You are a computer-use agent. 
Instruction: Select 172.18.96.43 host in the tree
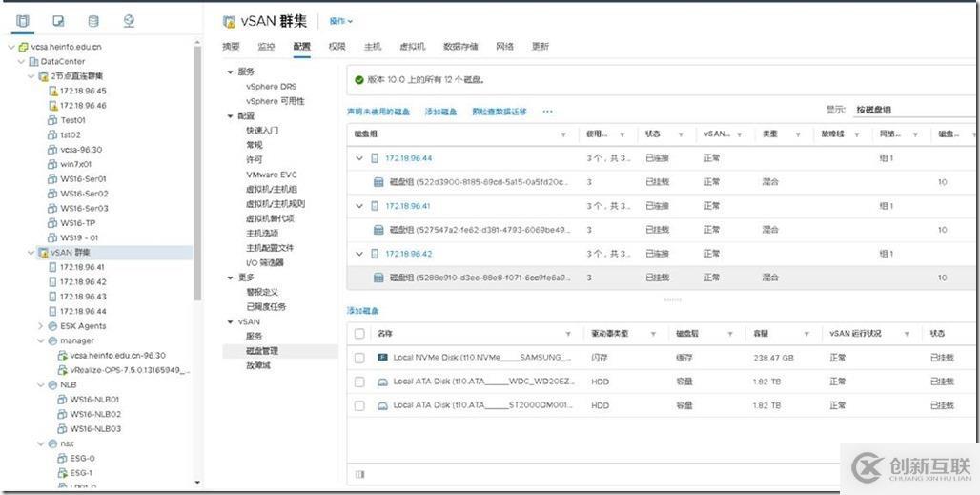click(82, 297)
